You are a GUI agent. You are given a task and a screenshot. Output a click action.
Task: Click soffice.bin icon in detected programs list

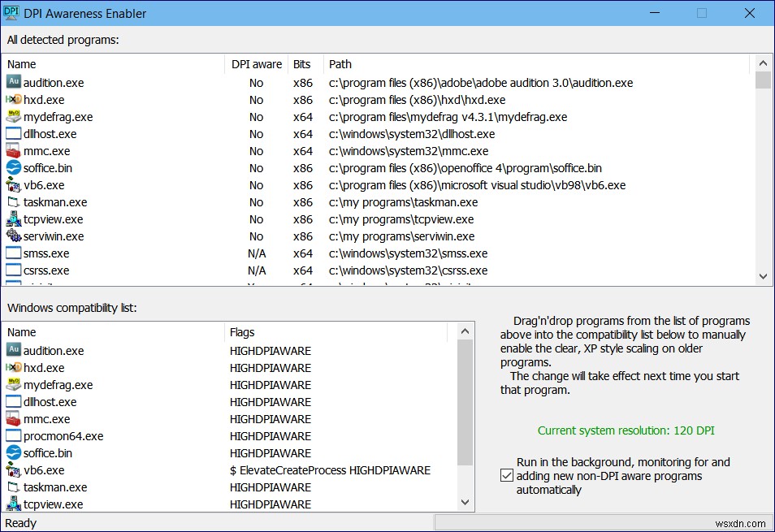click(x=13, y=167)
